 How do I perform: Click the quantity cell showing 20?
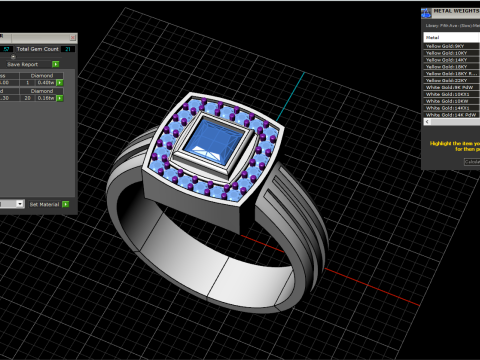click(x=28, y=98)
